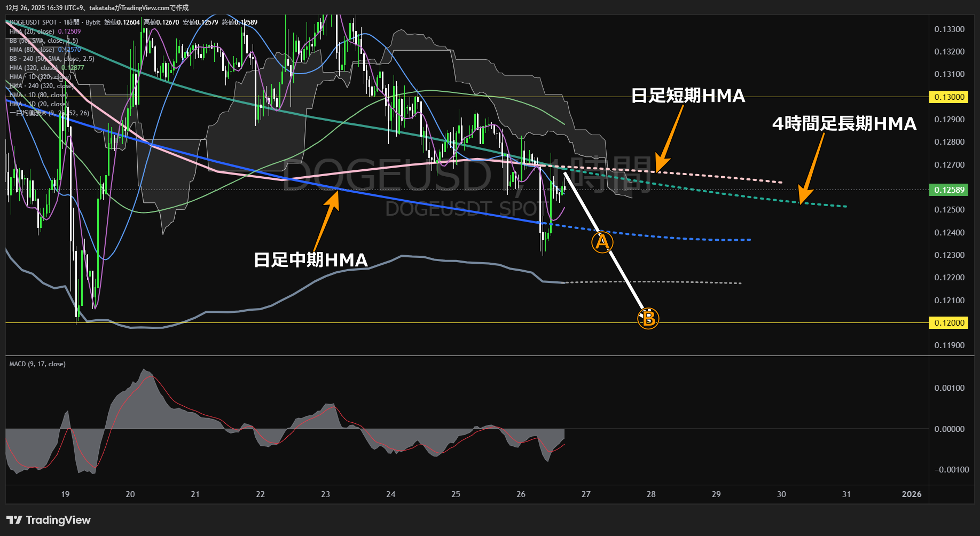980x536 pixels.
Task: Click date 25 on the time axis
Action: [456, 494]
